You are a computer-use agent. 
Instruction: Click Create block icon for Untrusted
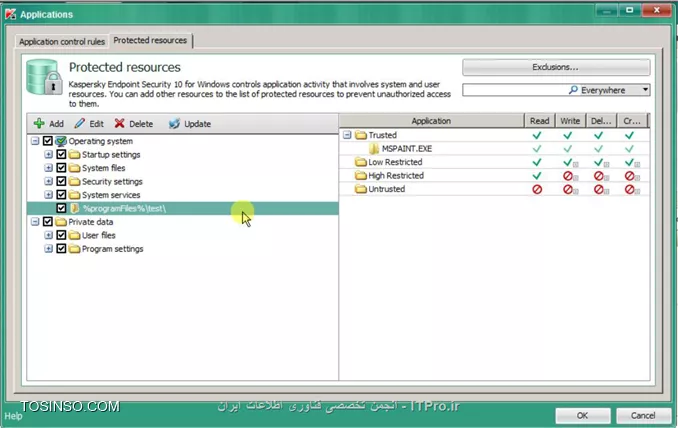pyautogui.click(x=630, y=189)
